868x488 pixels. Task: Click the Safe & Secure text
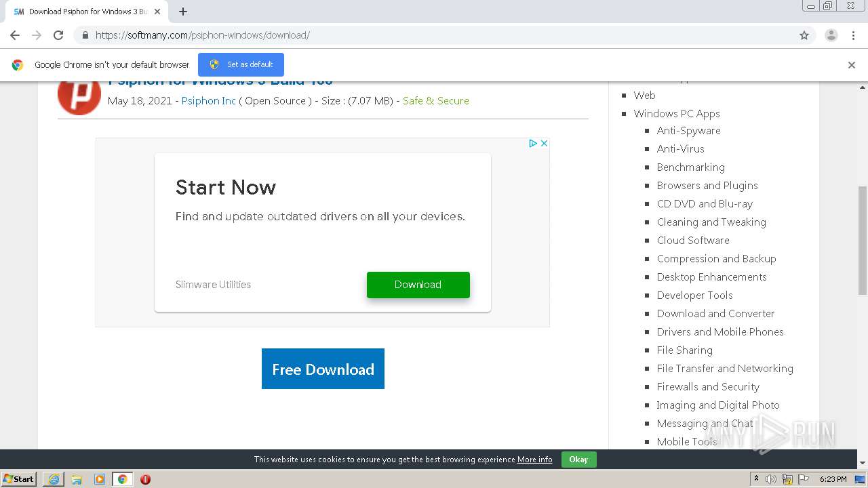click(x=436, y=100)
